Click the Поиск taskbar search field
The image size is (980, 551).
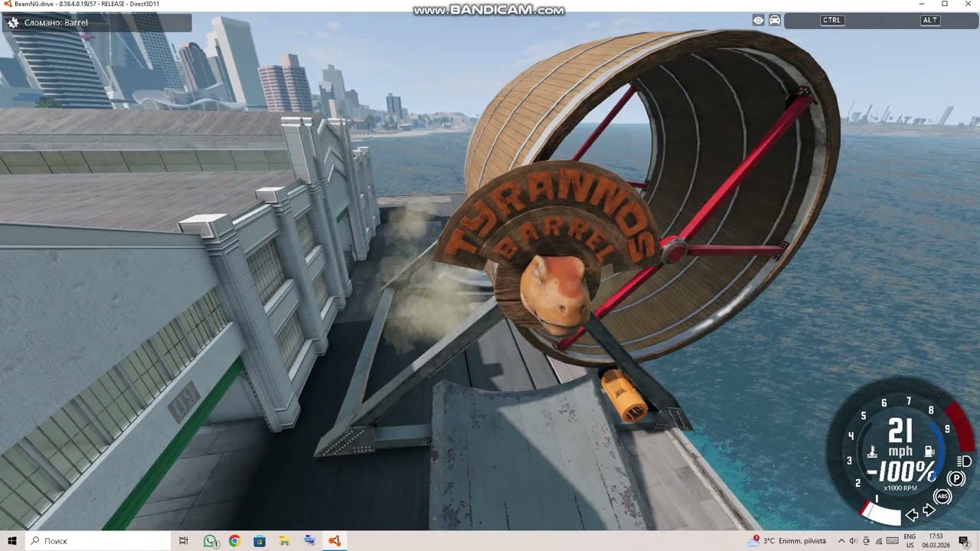[98, 541]
